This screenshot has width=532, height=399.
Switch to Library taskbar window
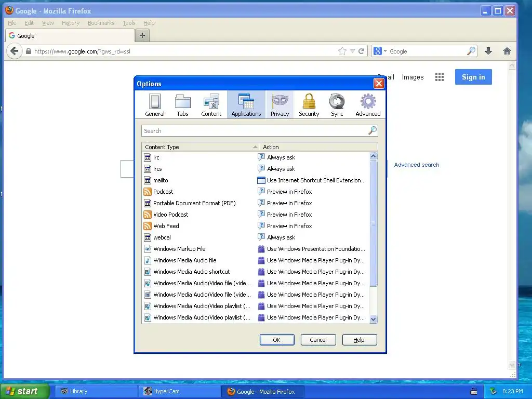[96, 391]
